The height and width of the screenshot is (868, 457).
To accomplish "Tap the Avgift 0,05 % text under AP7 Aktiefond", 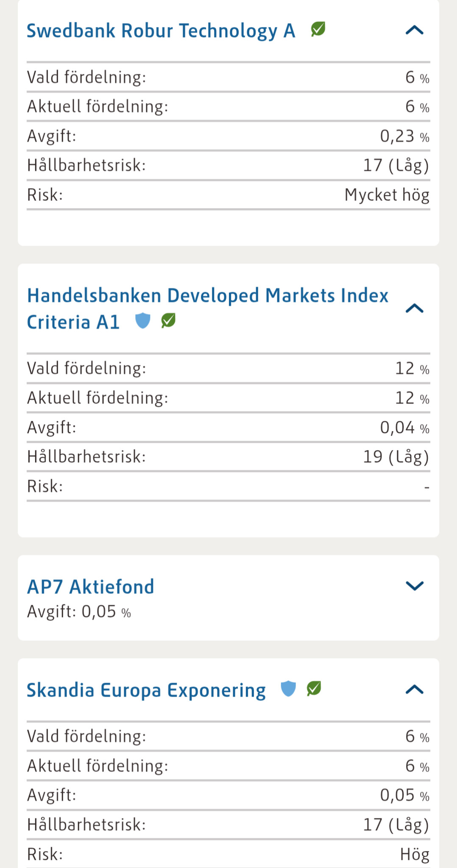I will (x=79, y=612).
